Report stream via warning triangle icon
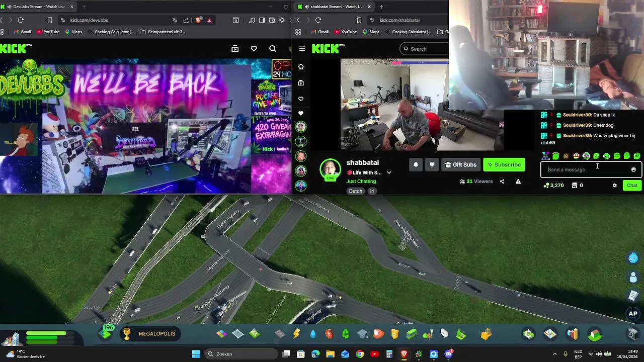Screen dimensions: 644x362 point(518,182)
